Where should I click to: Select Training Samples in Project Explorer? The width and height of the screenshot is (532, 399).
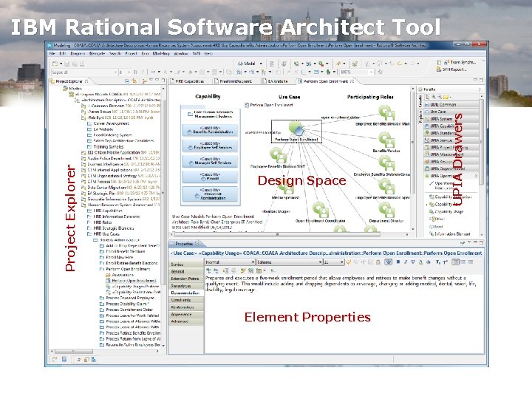coord(105,146)
